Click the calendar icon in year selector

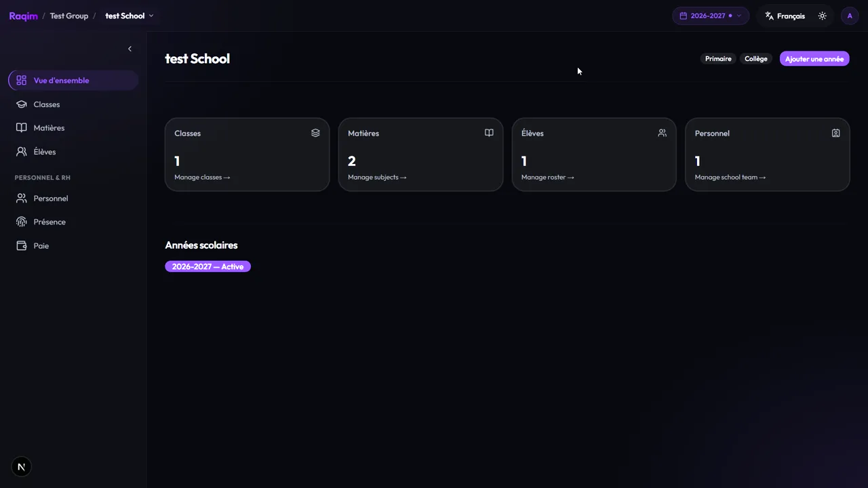point(684,16)
